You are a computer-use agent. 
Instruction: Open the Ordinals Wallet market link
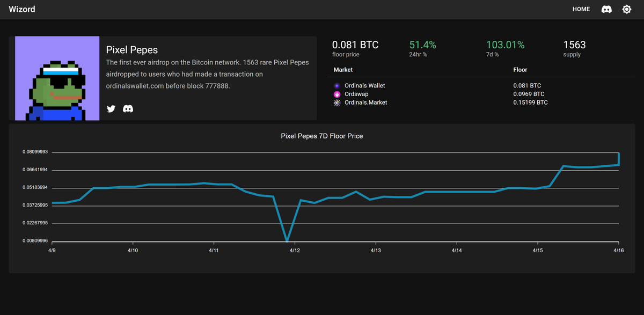click(364, 85)
